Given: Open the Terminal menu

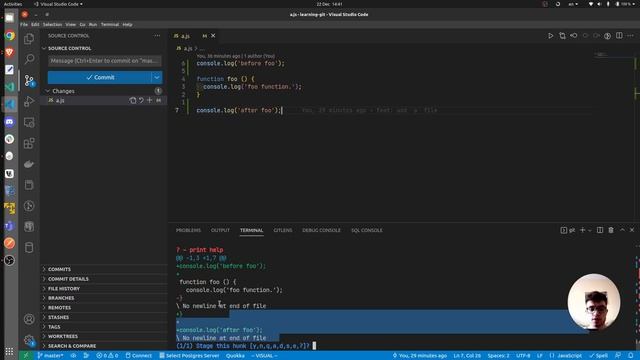Looking at the screenshot, I should (x=110, y=24).
